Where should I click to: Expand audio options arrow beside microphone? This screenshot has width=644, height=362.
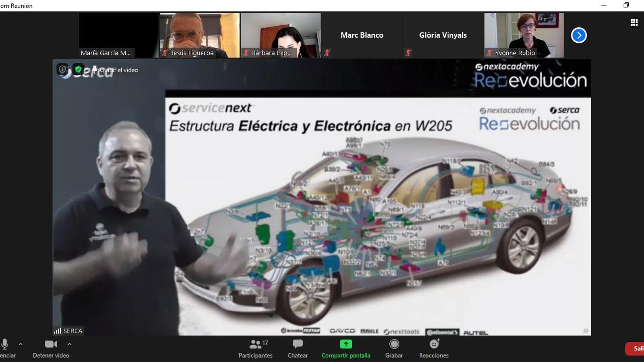(21, 344)
